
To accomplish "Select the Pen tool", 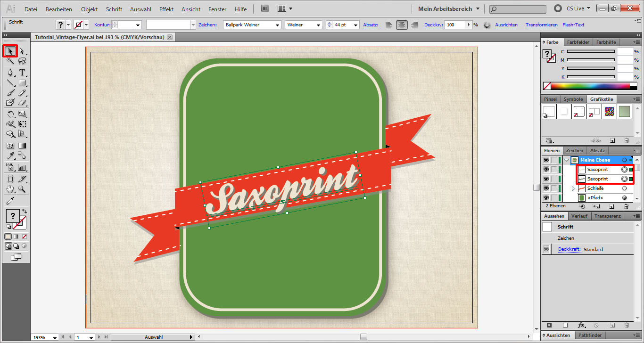I will click(x=10, y=73).
